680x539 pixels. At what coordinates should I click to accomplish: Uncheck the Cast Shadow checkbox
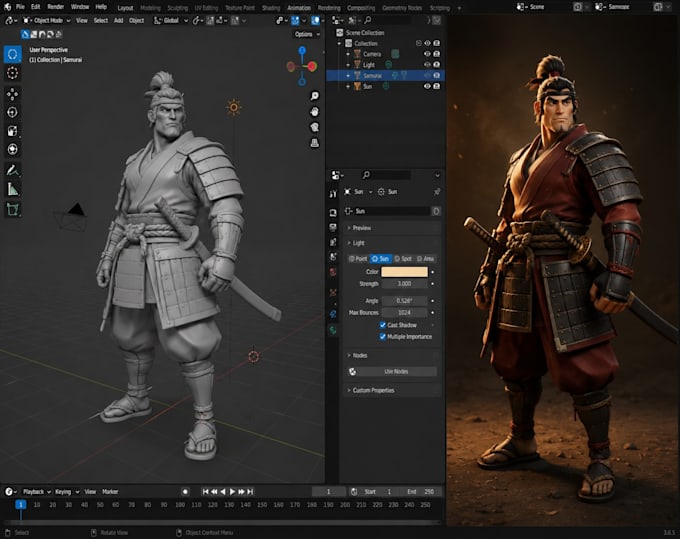(x=382, y=325)
